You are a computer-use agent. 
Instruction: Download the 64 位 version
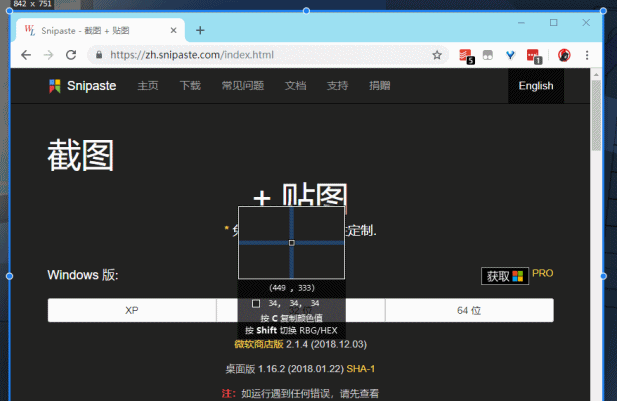[x=469, y=310]
